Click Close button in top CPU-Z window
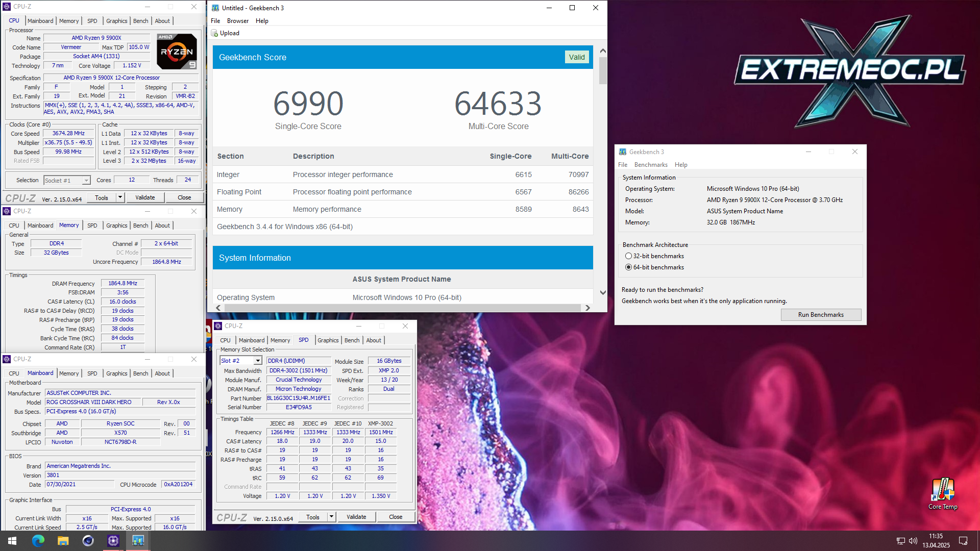Image resolution: width=980 pixels, height=551 pixels. (184, 197)
